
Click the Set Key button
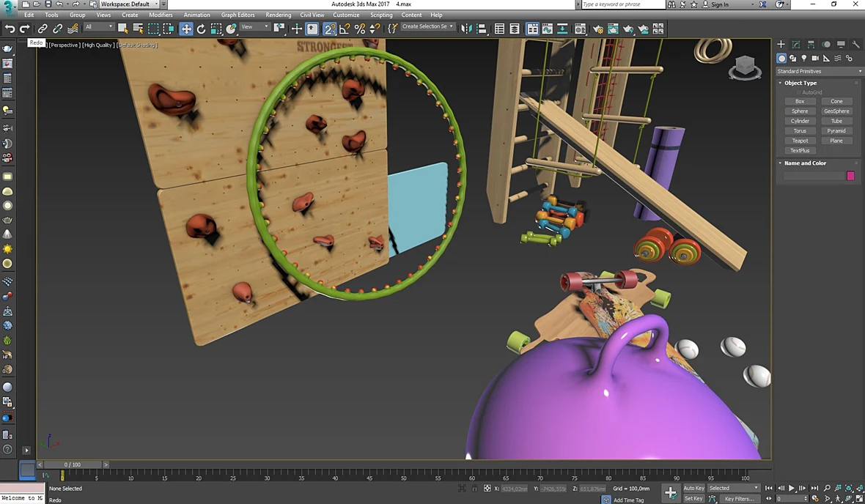(693, 498)
